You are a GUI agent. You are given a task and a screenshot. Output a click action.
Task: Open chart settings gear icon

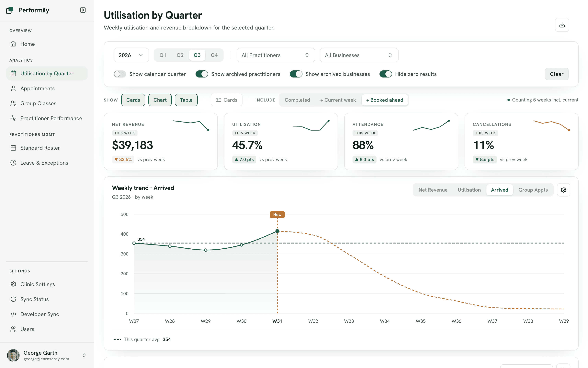pos(563,190)
